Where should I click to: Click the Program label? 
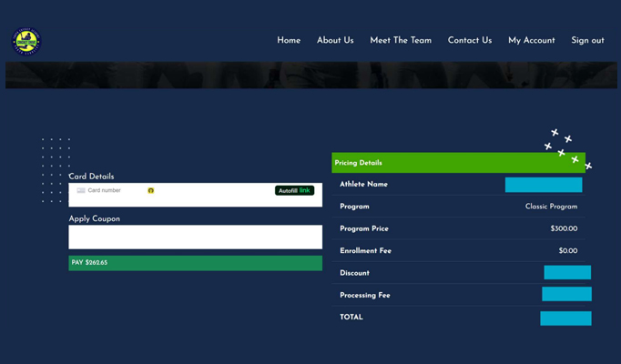point(354,207)
